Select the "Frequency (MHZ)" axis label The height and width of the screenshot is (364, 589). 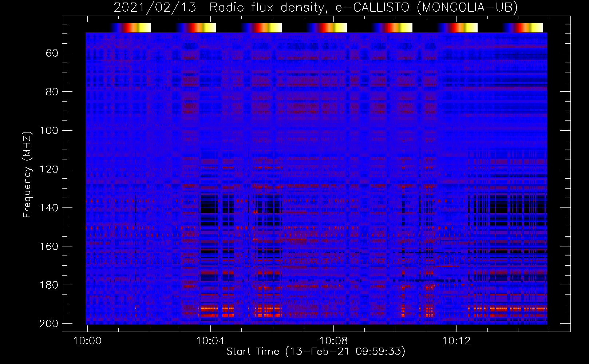click(x=27, y=174)
